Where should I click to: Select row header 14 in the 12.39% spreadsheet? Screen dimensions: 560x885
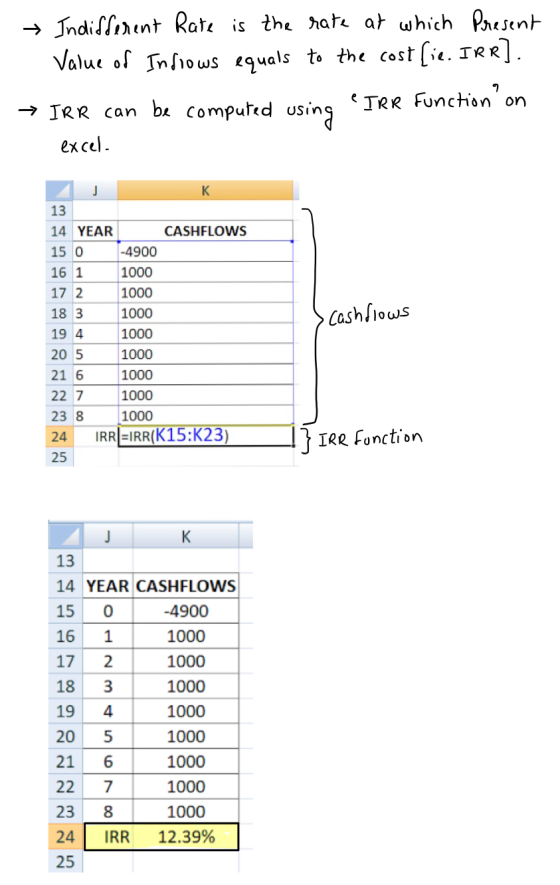coord(66,586)
